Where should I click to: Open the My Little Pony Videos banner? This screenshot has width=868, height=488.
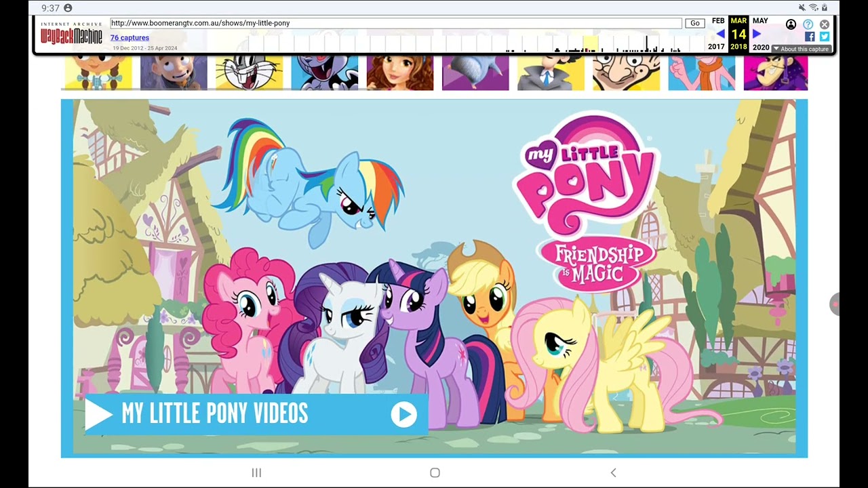point(256,414)
